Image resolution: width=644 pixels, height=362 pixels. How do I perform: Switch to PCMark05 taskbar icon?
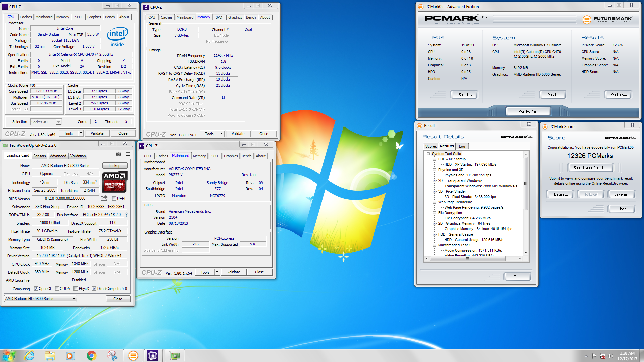tap(133, 356)
